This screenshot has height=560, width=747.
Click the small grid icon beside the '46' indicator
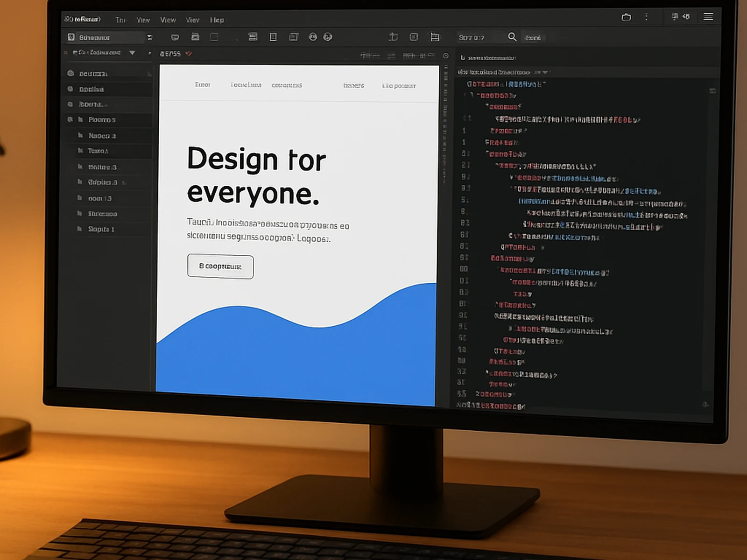coord(675,16)
